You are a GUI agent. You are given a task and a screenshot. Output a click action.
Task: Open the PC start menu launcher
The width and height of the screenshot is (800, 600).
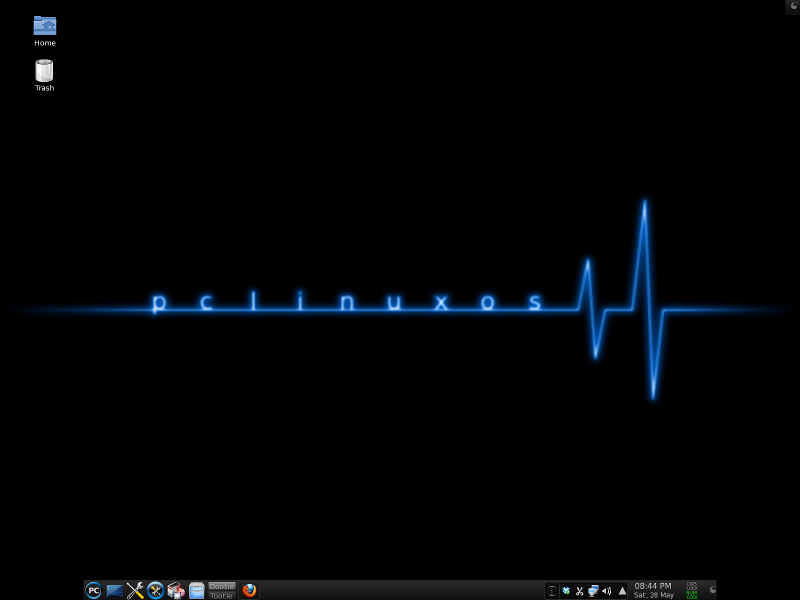tap(93, 590)
